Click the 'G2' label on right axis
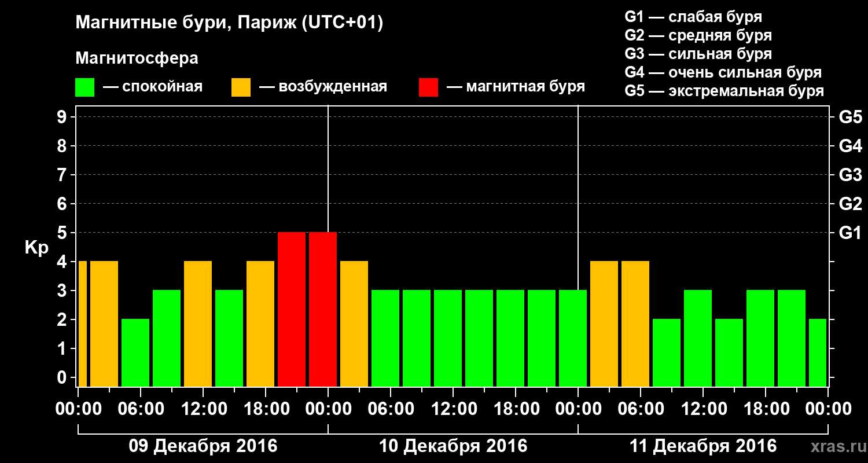868x463 pixels. (850, 204)
